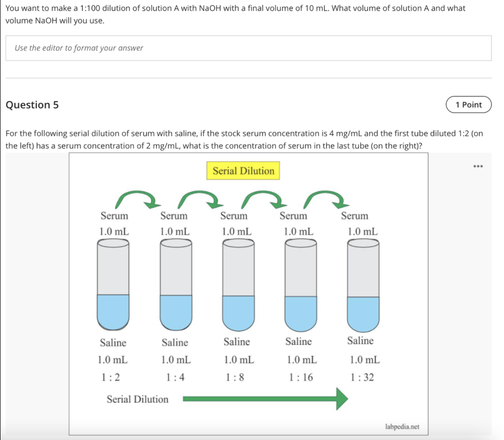Click inside the answer editor field
The height and width of the screenshot is (440, 504).
tap(249, 48)
